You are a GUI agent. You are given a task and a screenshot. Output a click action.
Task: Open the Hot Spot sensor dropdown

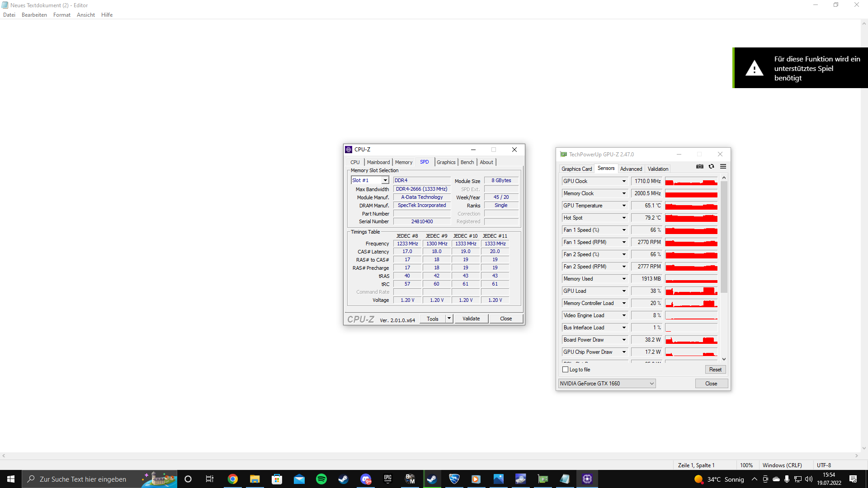point(624,218)
